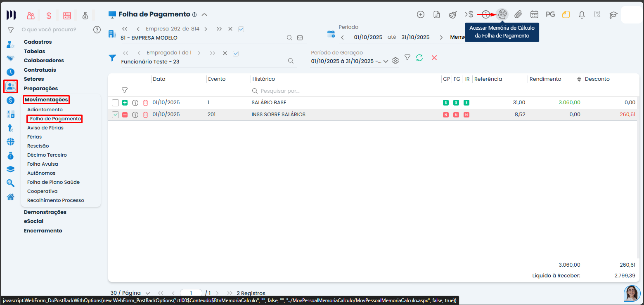Check the SALÁRIO BASE row checkbox
This screenshot has height=305, width=644.
[x=115, y=103]
